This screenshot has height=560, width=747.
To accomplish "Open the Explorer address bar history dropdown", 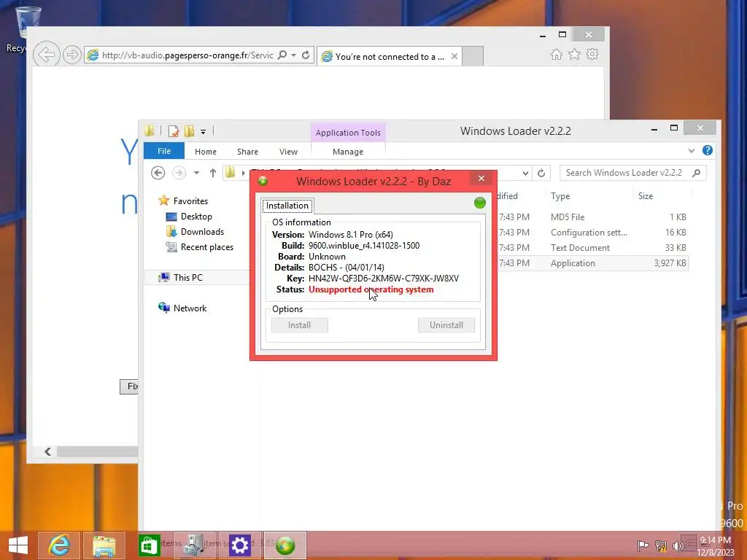I will tap(525, 173).
